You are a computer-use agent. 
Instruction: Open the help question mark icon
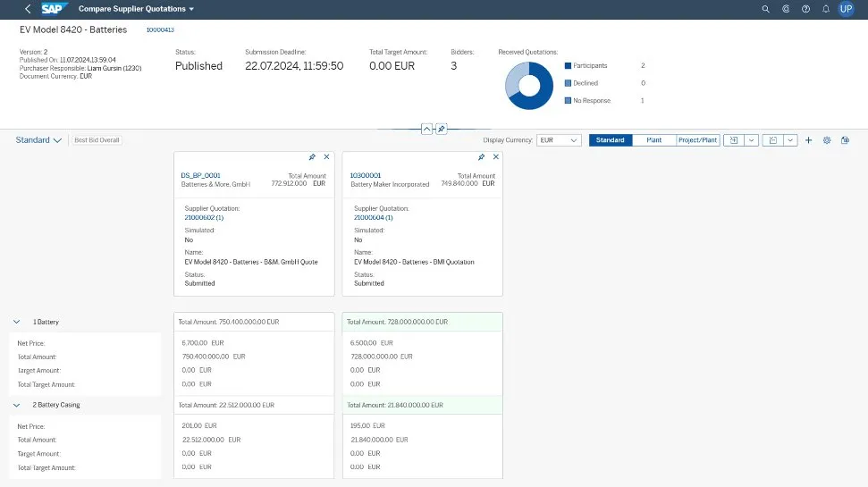click(805, 9)
